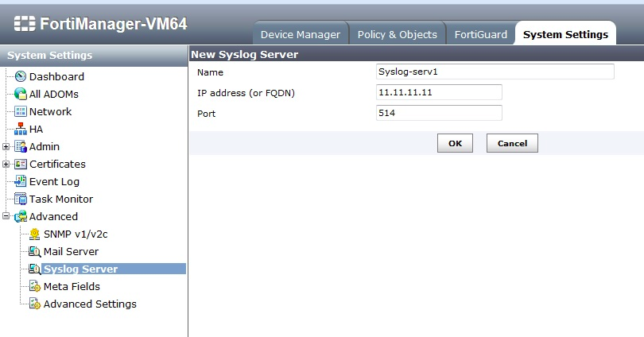Image resolution: width=644 pixels, height=337 pixels.
Task: Open the Event Log item
Action: (54, 182)
